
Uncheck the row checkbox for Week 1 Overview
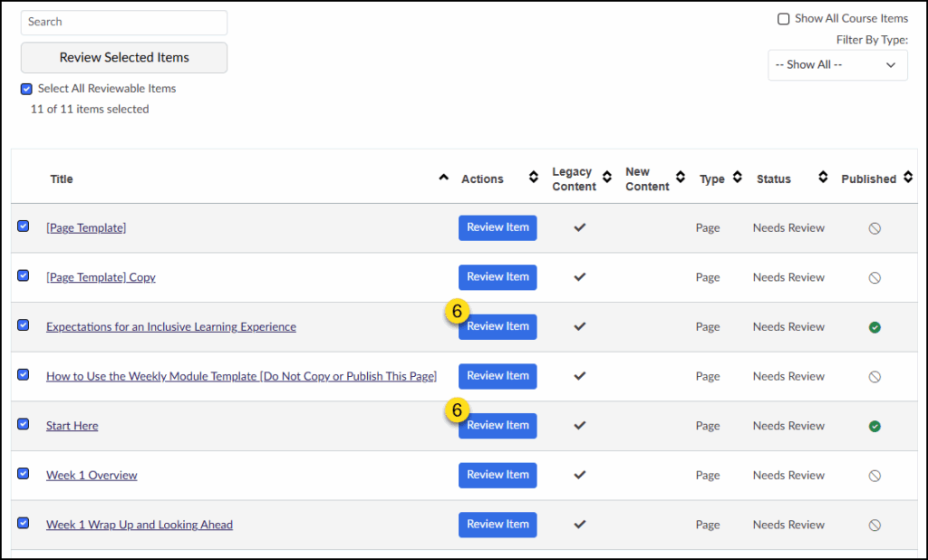click(23, 475)
